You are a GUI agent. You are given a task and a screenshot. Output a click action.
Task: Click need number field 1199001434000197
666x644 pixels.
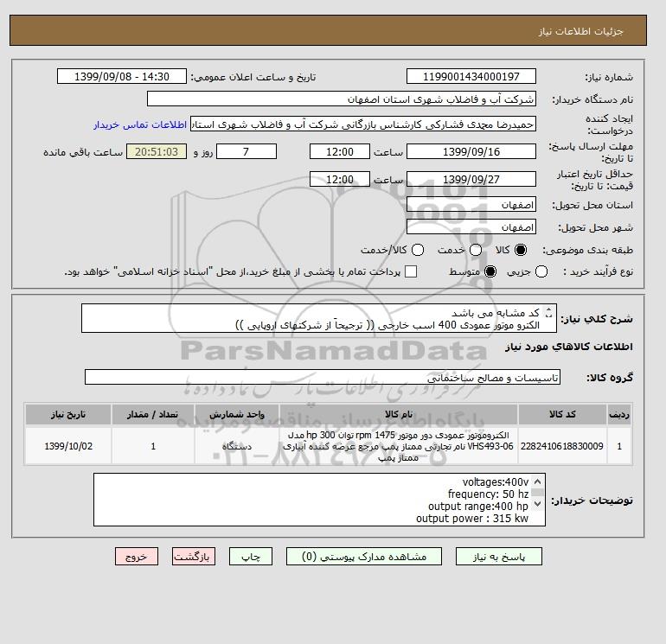pos(471,76)
